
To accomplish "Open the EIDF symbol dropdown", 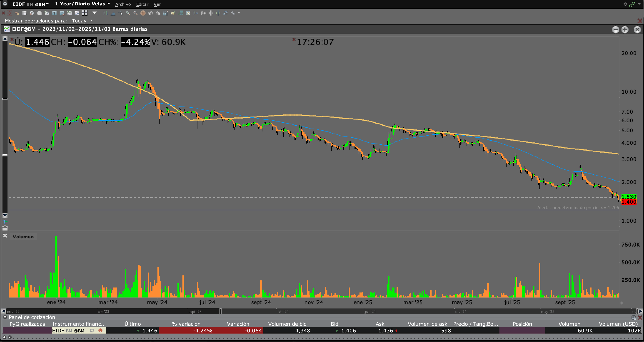I will click(x=47, y=4).
